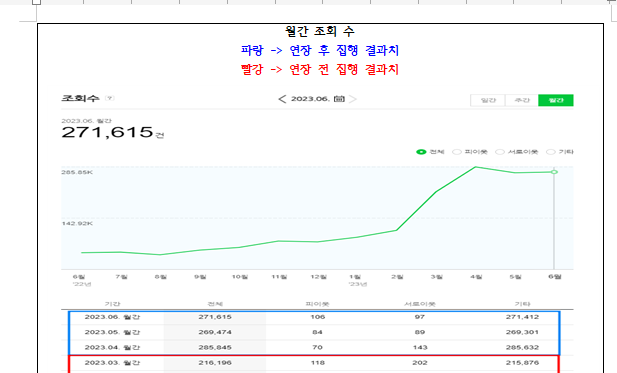
Task: Click the 215,876 table cell
Action: 522,363
